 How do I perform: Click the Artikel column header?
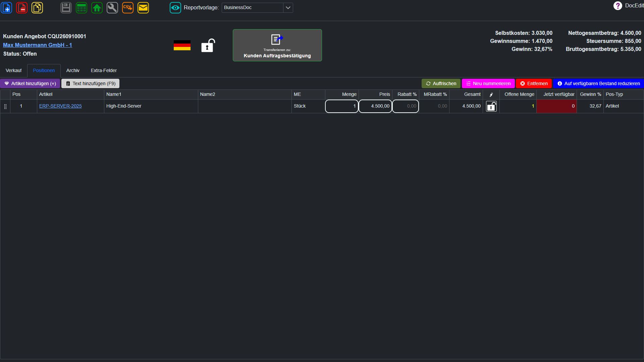[70, 95]
